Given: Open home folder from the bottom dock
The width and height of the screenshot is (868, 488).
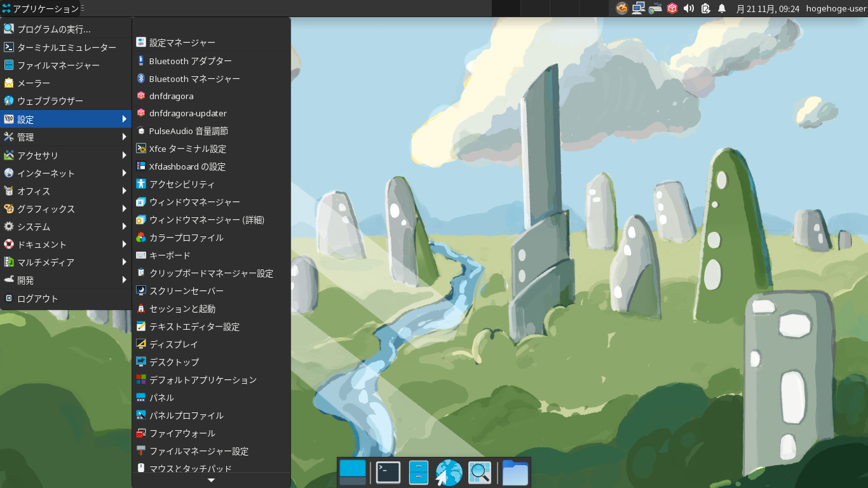Looking at the screenshot, I should (515, 473).
